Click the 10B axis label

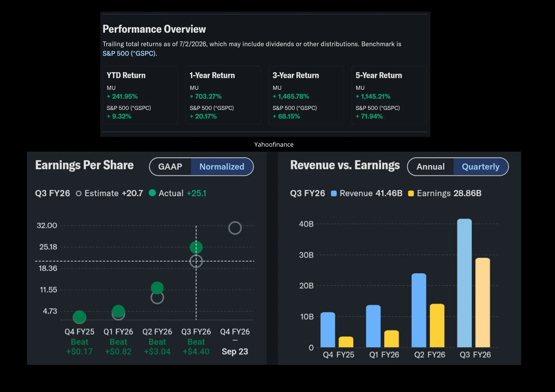(307, 317)
